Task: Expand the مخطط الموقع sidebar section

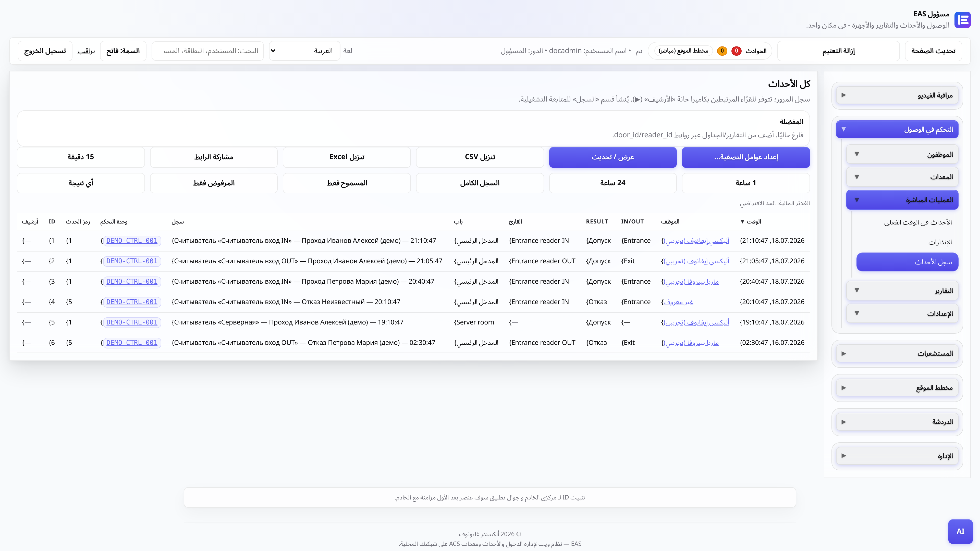Action: 897,388
